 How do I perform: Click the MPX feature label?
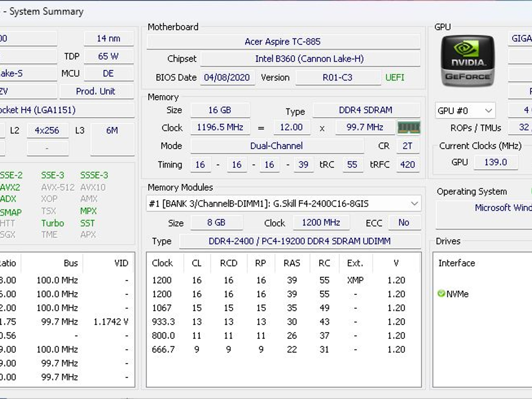click(88, 211)
